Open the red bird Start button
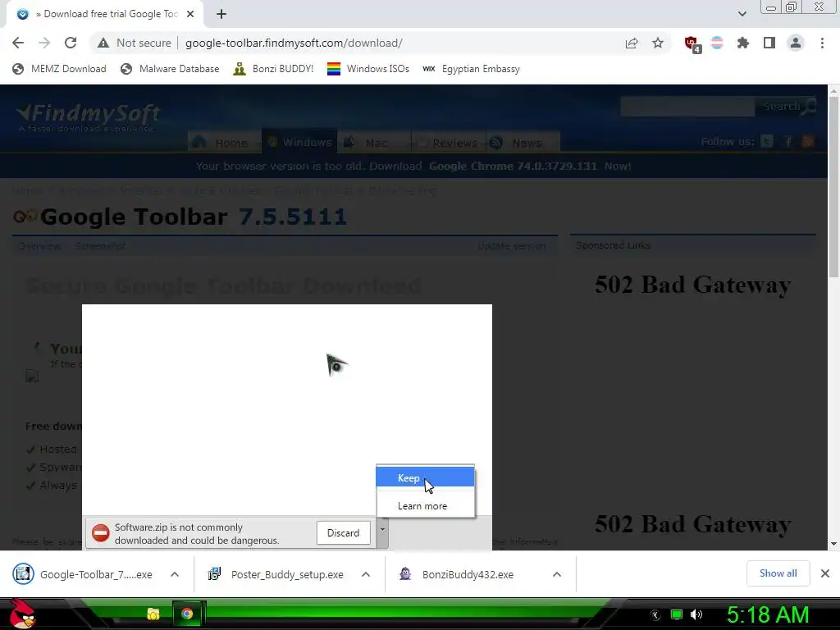 [x=22, y=614]
